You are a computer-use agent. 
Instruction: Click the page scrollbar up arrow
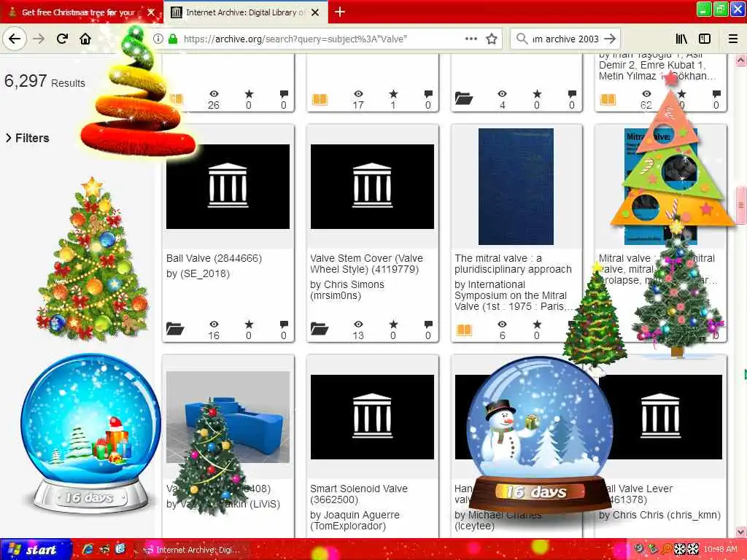tap(741, 61)
